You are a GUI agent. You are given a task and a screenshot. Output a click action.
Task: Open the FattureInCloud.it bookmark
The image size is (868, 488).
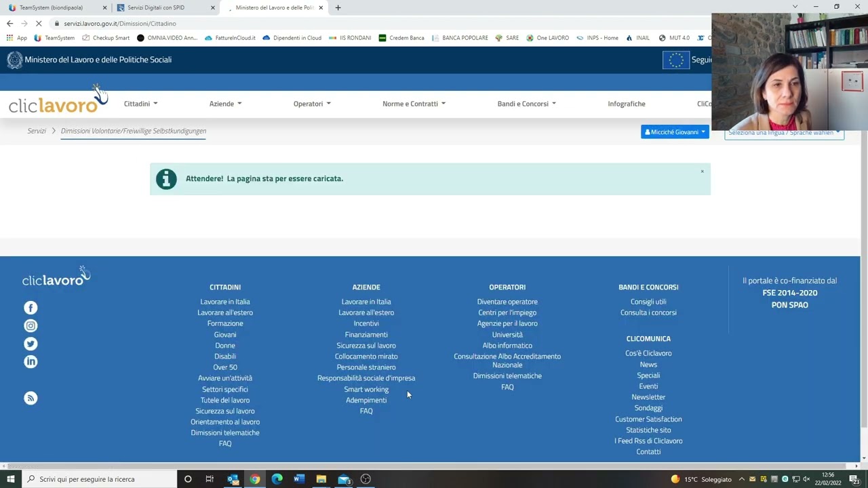tap(230, 38)
